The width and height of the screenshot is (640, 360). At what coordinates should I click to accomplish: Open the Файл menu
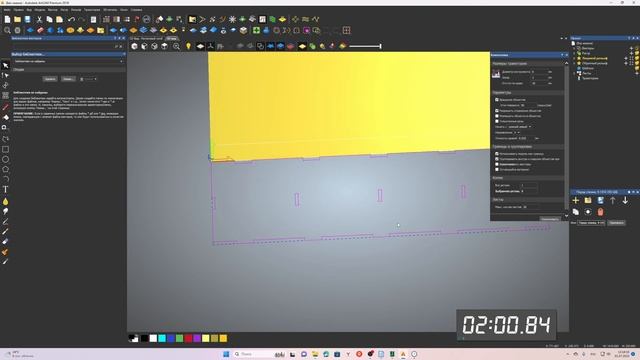pyautogui.click(x=7, y=10)
